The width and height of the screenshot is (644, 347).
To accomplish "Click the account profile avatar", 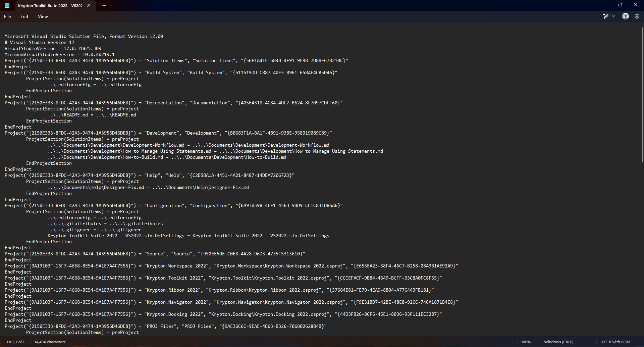I will 625,16.
